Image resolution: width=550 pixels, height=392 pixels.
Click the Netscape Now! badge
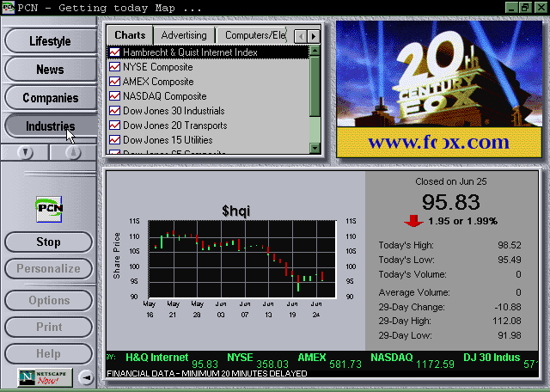(x=45, y=377)
